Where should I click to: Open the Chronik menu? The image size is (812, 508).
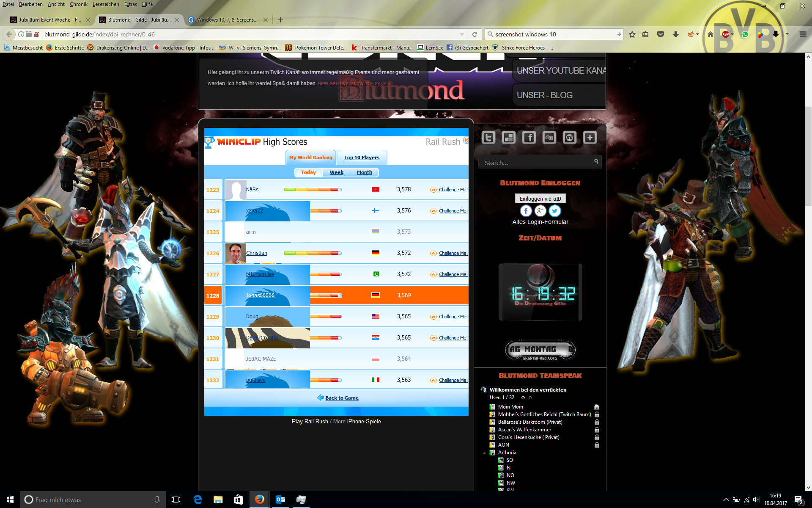pyautogui.click(x=79, y=4)
